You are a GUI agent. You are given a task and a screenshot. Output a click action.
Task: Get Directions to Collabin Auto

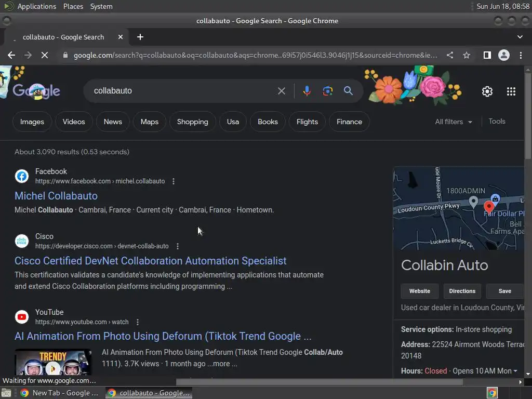(462, 291)
